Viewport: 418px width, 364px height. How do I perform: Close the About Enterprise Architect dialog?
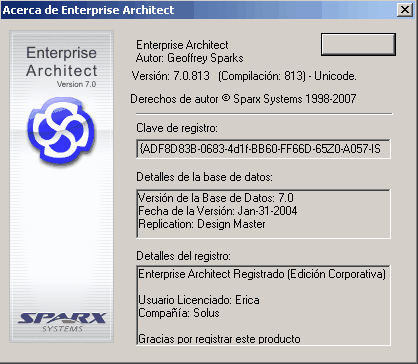coord(405,10)
